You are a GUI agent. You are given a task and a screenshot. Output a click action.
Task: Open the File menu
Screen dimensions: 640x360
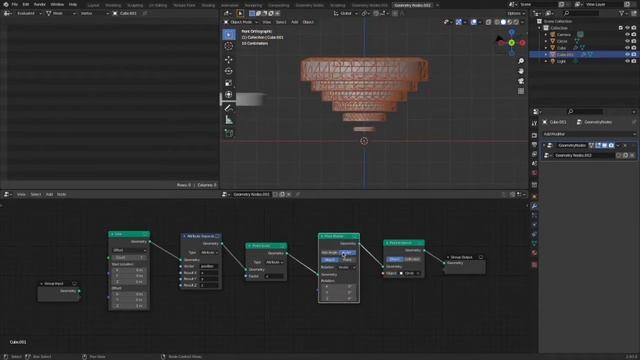click(x=15, y=4)
